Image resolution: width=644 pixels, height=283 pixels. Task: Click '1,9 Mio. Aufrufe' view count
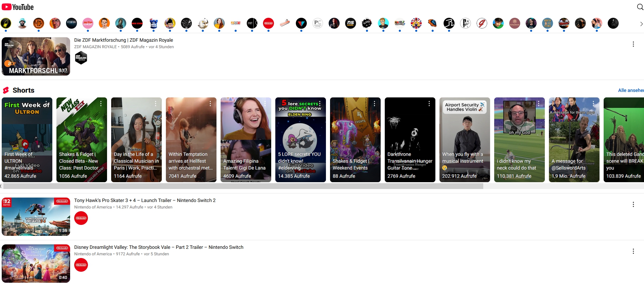[x=568, y=176]
